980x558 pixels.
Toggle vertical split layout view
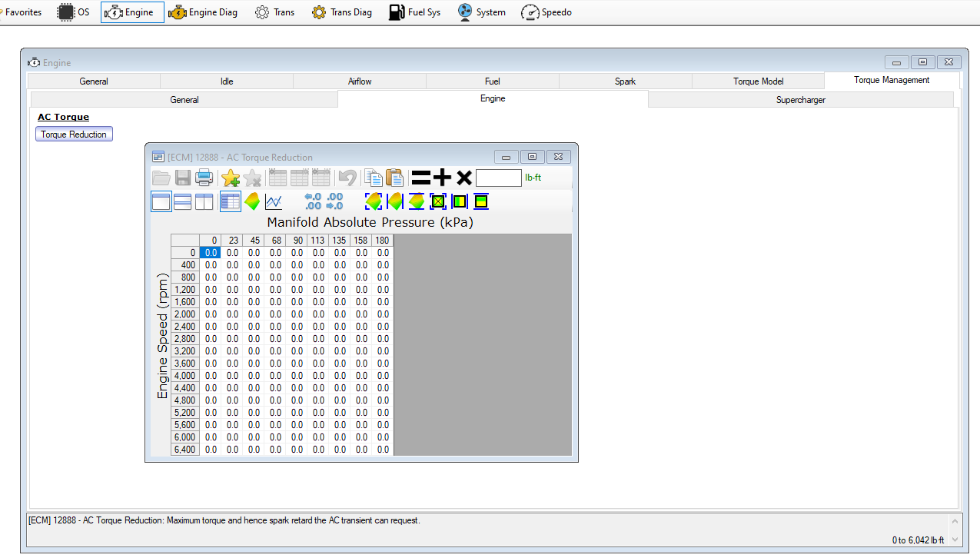(204, 201)
